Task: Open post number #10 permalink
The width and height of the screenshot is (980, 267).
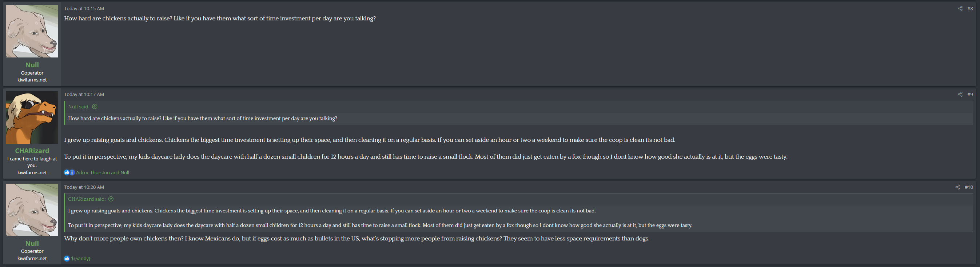Action: click(x=969, y=187)
